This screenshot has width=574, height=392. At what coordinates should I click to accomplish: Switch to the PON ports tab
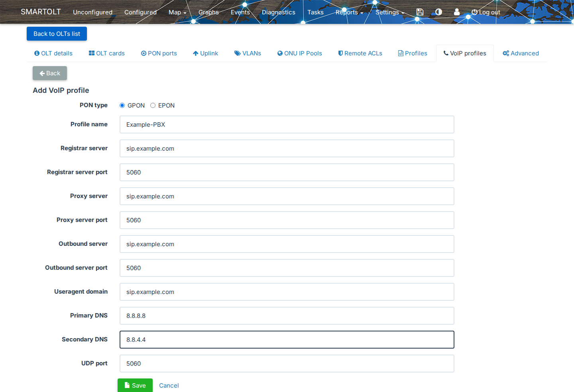pos(159,53)
